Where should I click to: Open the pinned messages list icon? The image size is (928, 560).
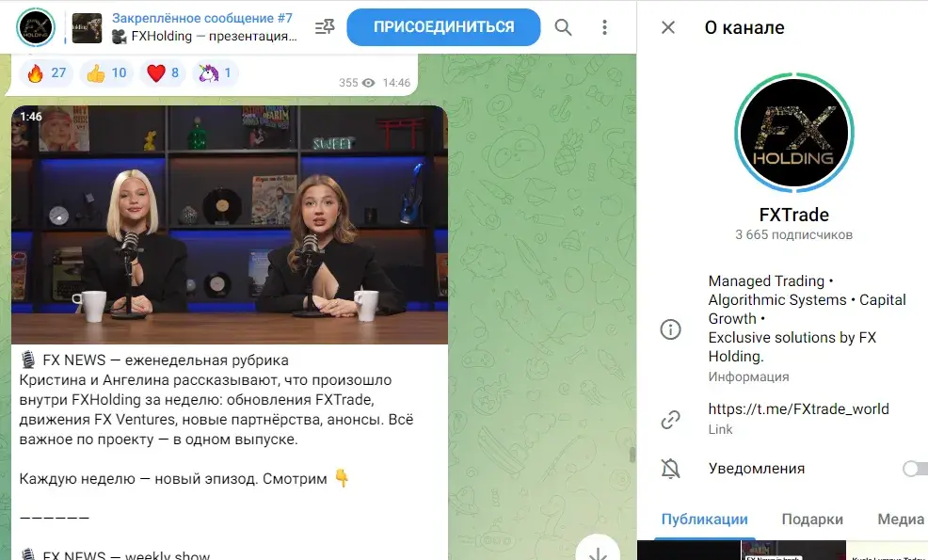325,27
